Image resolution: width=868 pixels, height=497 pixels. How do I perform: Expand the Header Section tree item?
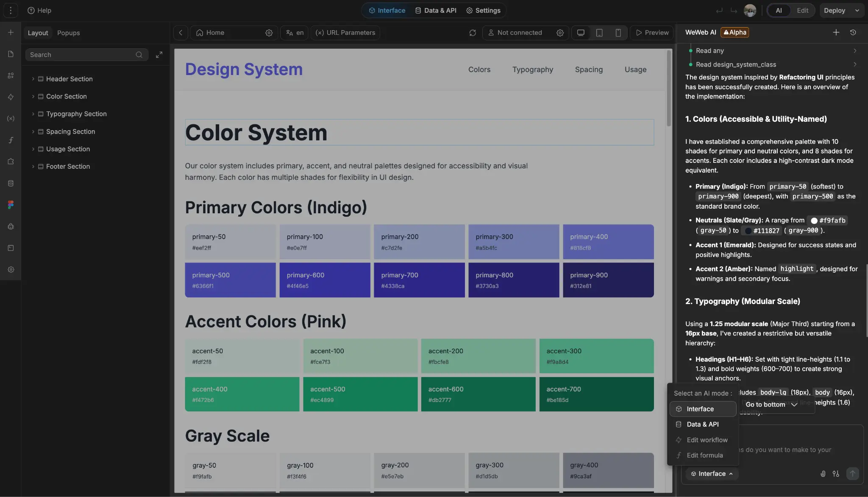tap(33, 79)
